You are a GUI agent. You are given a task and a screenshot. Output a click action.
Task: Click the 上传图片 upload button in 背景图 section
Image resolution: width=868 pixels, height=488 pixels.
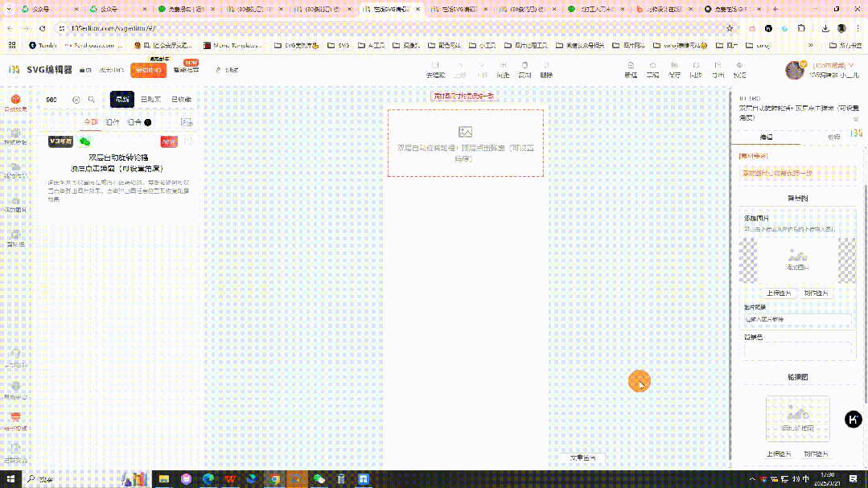click(x=778, y=293)
